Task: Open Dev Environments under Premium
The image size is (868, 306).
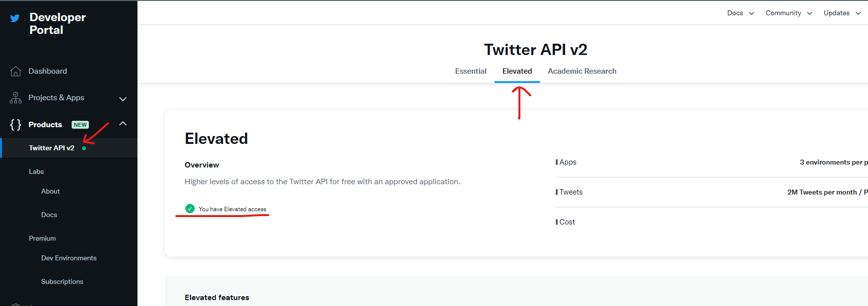Action: [69, 258]
